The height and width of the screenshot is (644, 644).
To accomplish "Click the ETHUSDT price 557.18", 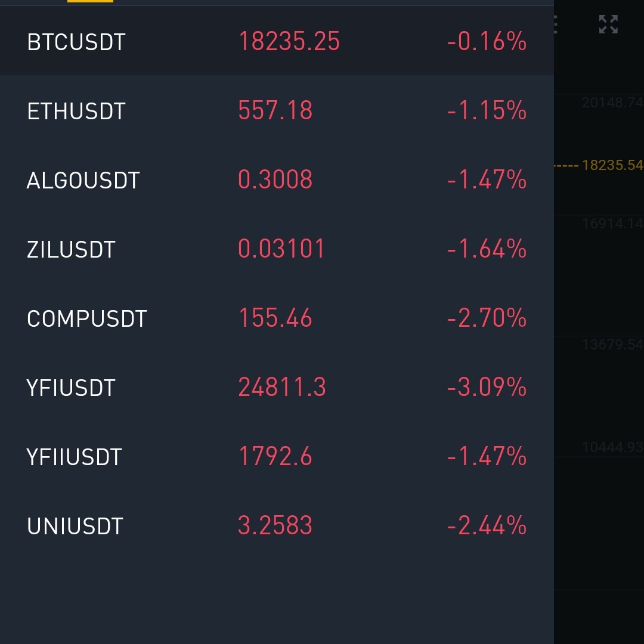I will tap(275, 111).
